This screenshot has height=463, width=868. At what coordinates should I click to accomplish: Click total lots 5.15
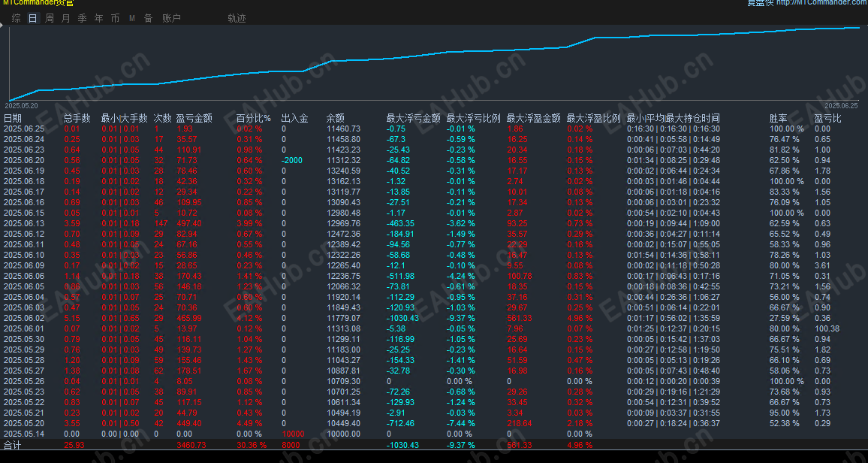pyautogui.click(x=71, y=318)
